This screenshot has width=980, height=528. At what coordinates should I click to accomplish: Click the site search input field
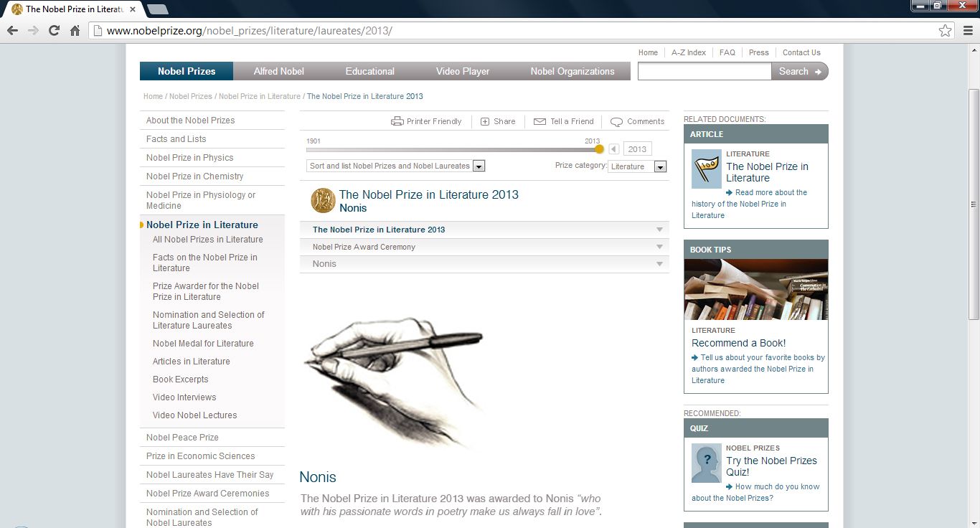[x=705, y=71]
